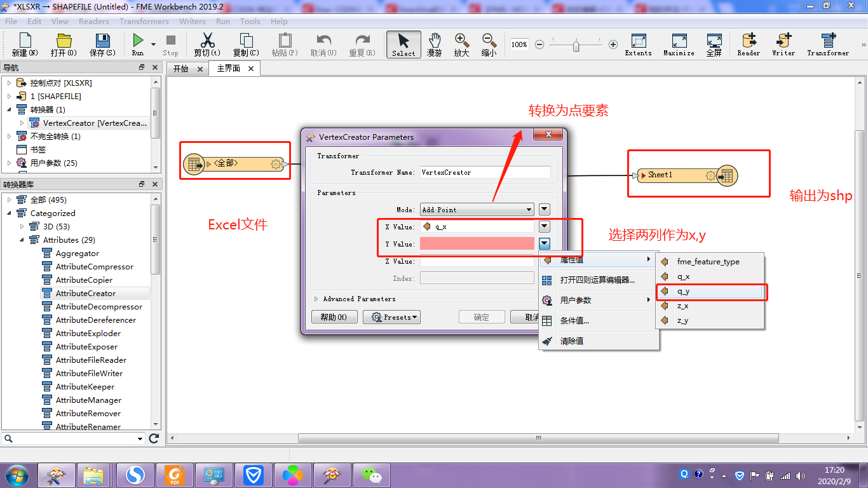Click the Redo arrow icon
Viewport: 868px width, 488px height.
click(x=362, y=41)
